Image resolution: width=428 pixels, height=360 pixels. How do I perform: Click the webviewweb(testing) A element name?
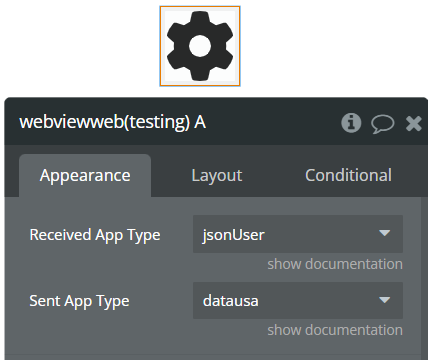[x=113, y=122]
